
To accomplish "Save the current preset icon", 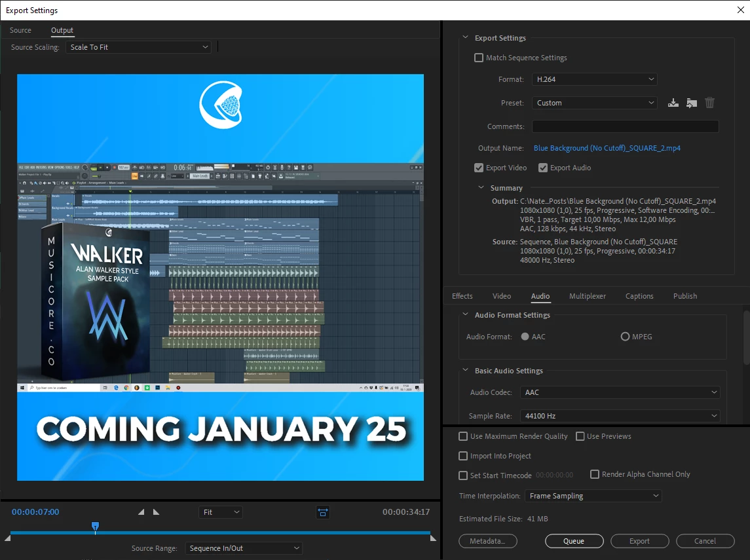I will coord(673,103).
